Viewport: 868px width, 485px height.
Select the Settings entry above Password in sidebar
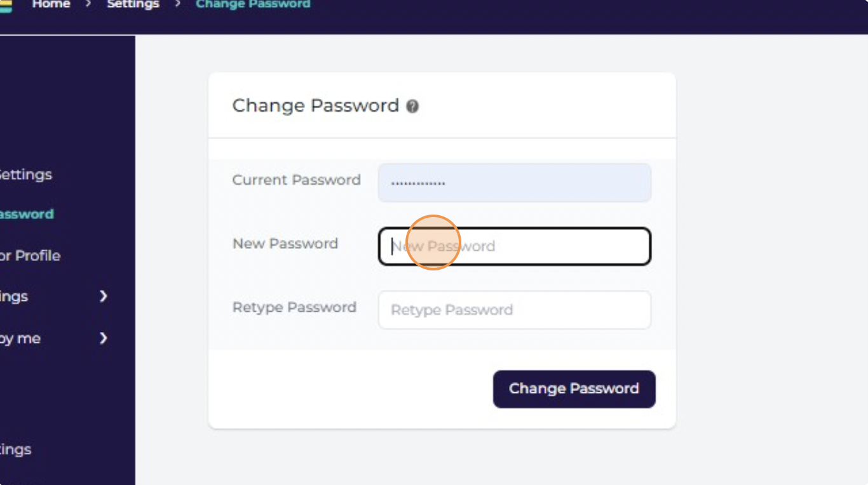(x=25, y=174)
